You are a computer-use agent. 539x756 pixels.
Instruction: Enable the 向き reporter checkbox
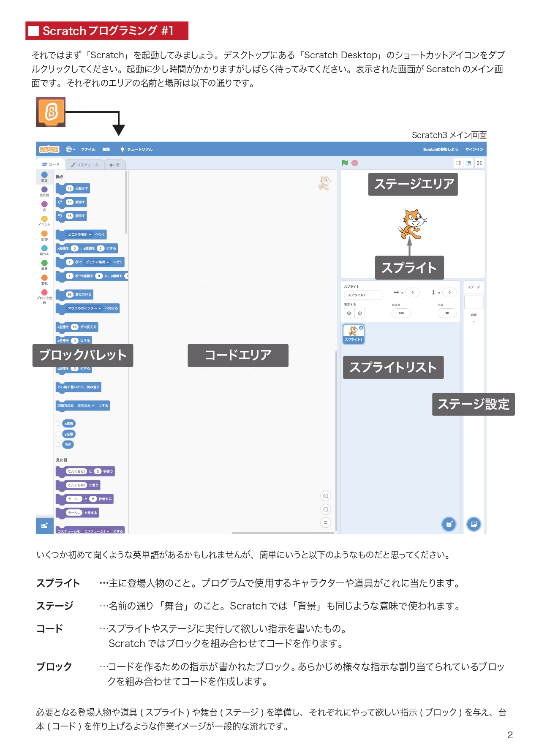58,444
